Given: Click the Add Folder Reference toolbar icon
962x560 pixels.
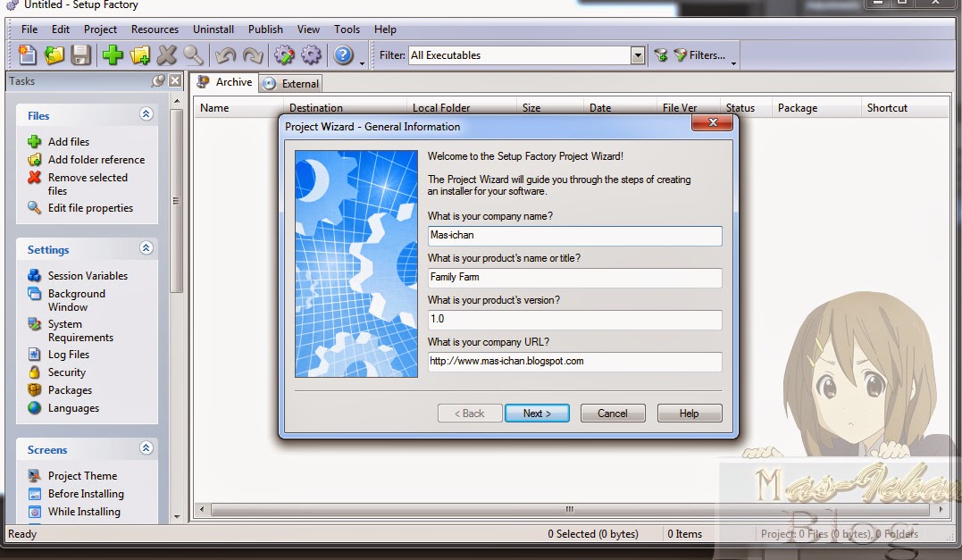Looking at the screenshot, I should coord(139,55).
